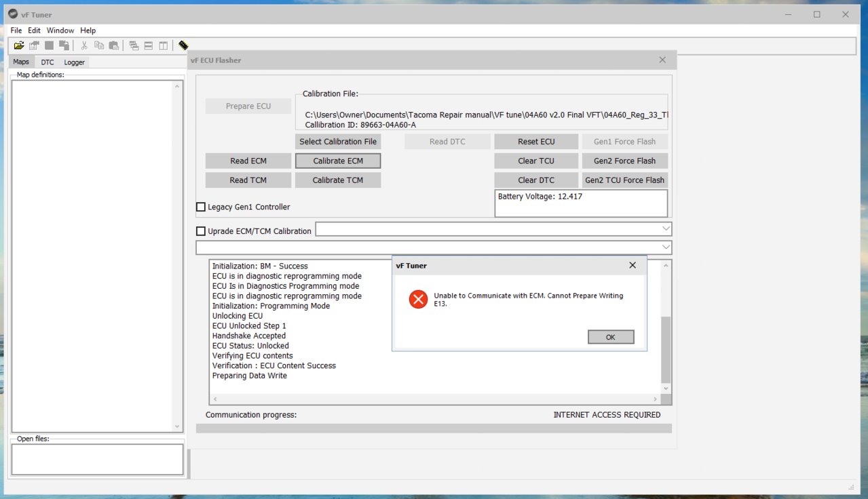Click the calibration file path text
Screen dimensions: 868x499
[487, 115]
